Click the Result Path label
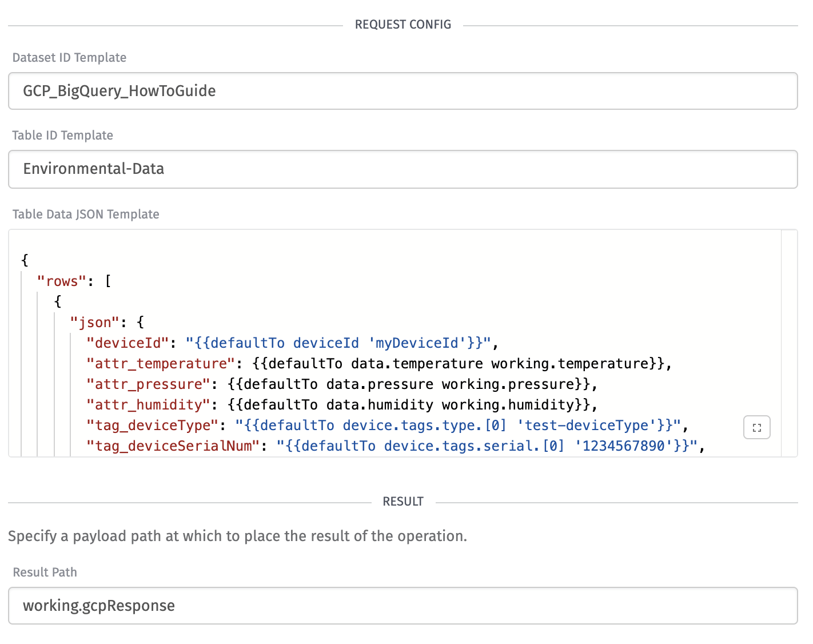The width and height of the screenshot is (813, 644). pos(45,573)
